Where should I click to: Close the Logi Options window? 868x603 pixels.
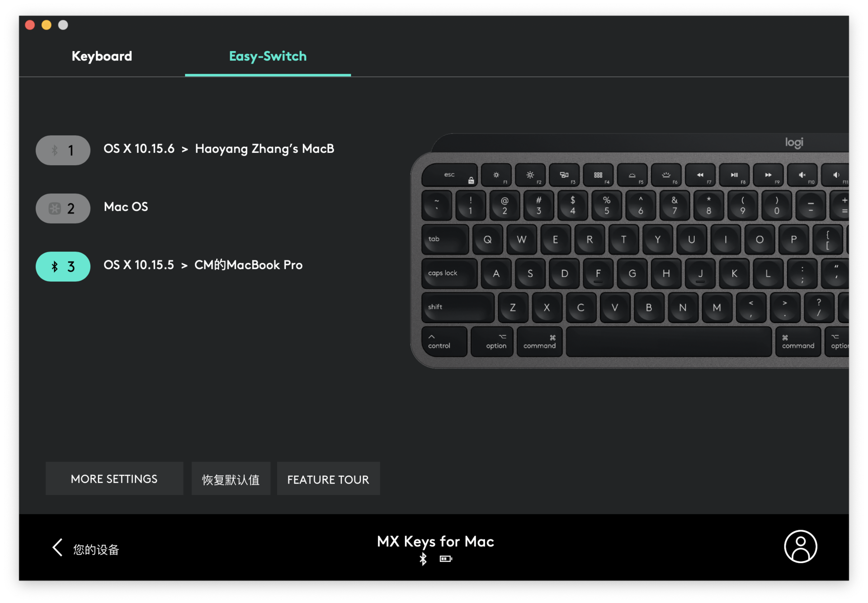click(30, 25)
